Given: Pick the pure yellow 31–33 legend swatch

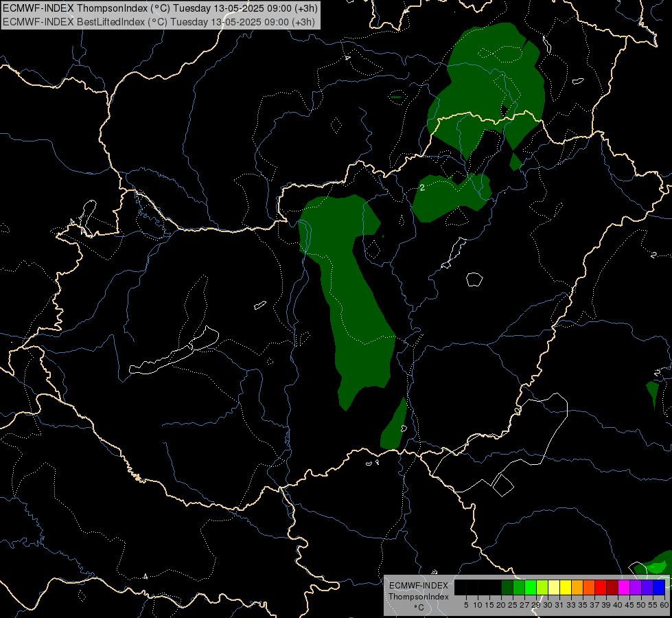Looking at the screenshot, I should coord(566,587).
